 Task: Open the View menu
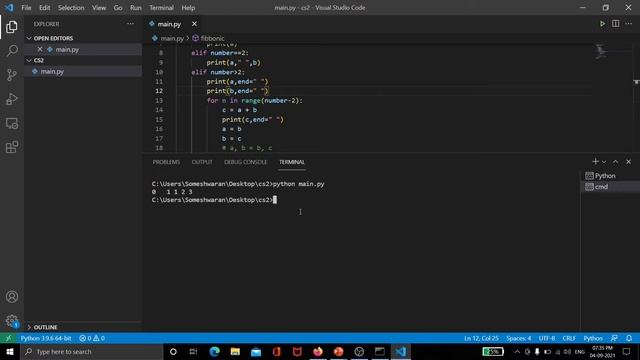click(99, 8)
